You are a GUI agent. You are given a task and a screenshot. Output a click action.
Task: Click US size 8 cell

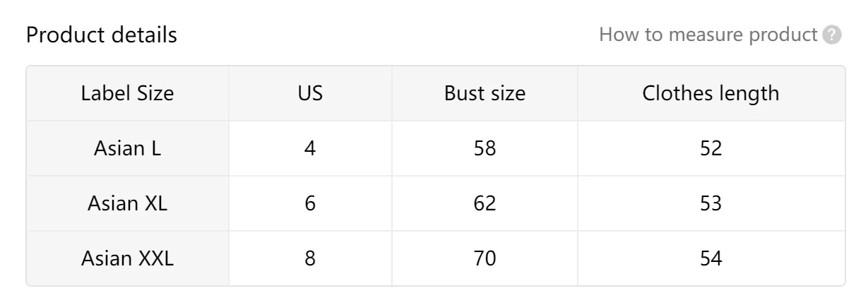click(x=310, y=258)
